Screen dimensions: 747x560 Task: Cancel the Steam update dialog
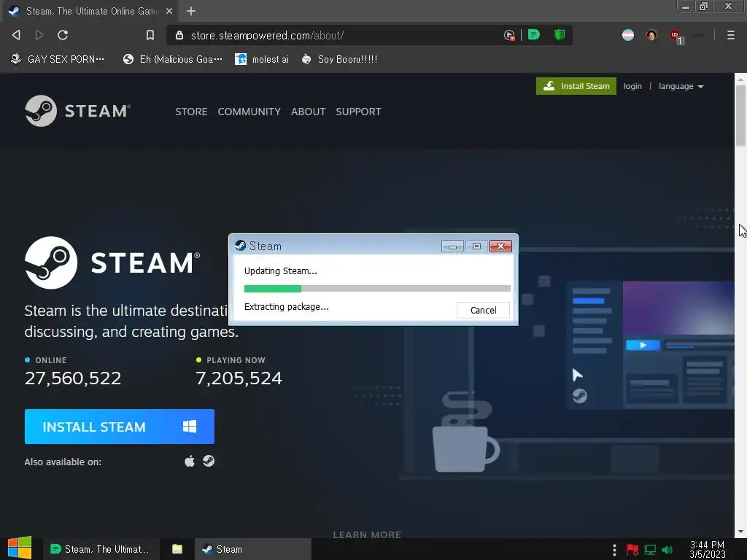point(483,310)
